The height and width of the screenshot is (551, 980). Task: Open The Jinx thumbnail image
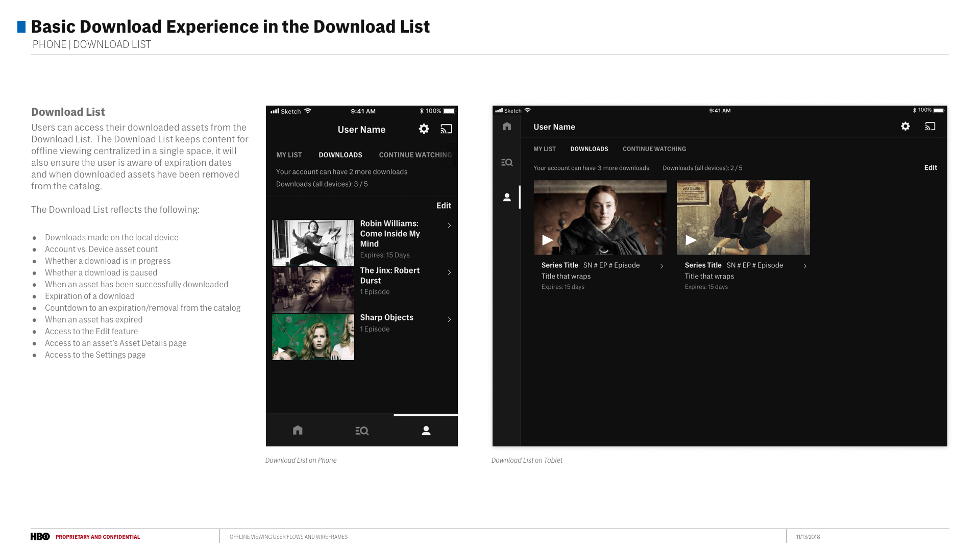click(313, 290)
